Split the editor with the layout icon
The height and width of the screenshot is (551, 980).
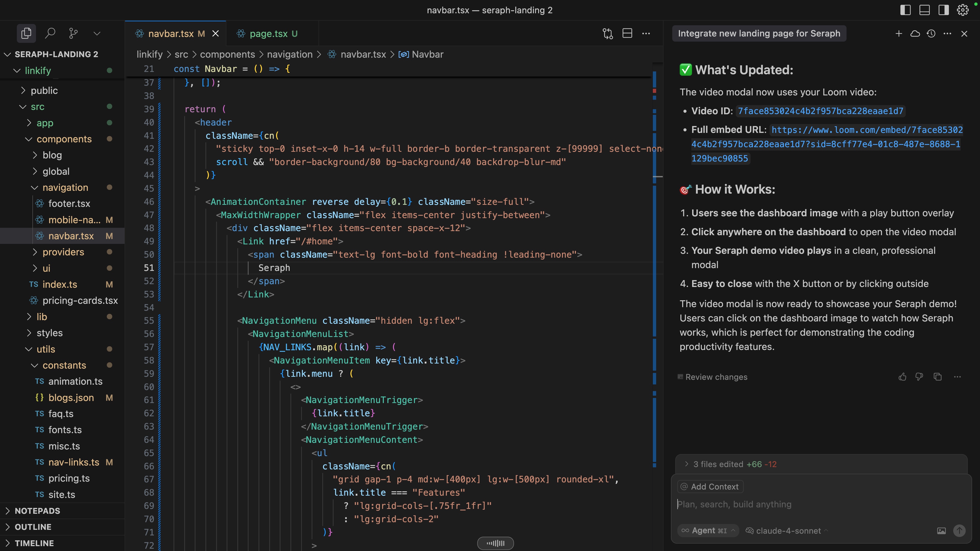coord(627,33)
